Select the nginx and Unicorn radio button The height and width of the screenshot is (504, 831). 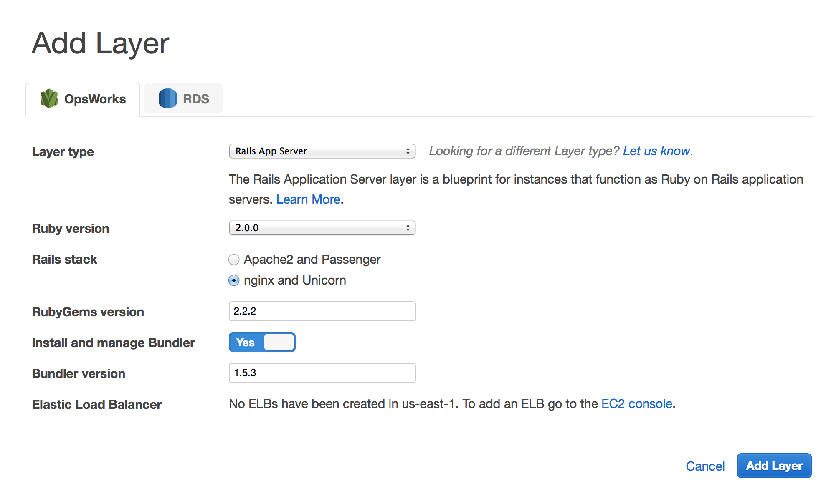tap(234, 280)
